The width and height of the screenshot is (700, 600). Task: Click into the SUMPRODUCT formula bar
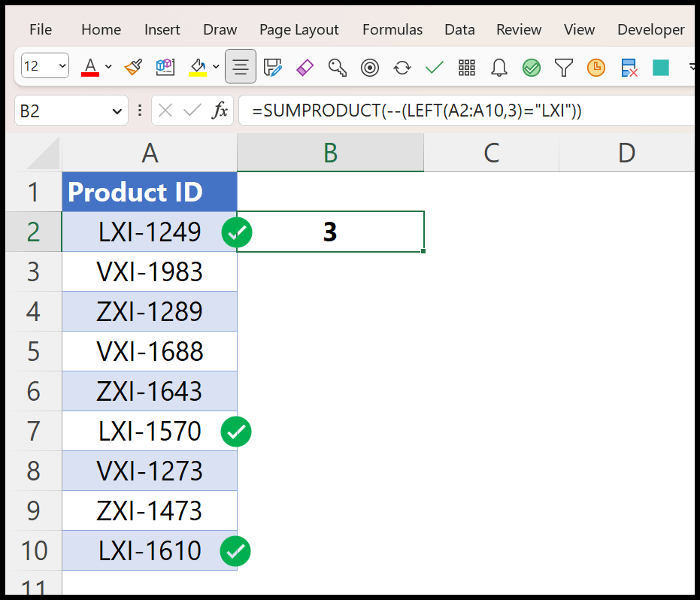466,111
